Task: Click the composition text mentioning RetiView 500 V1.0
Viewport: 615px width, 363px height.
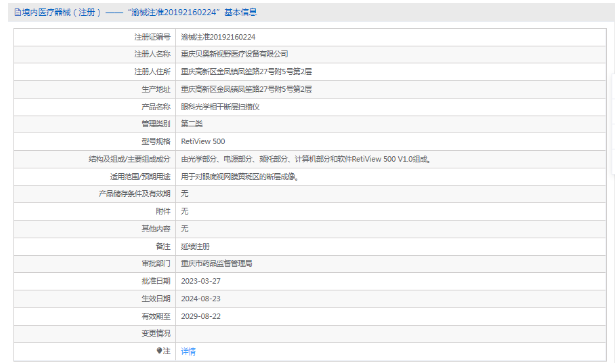Action: coord(306,159)
